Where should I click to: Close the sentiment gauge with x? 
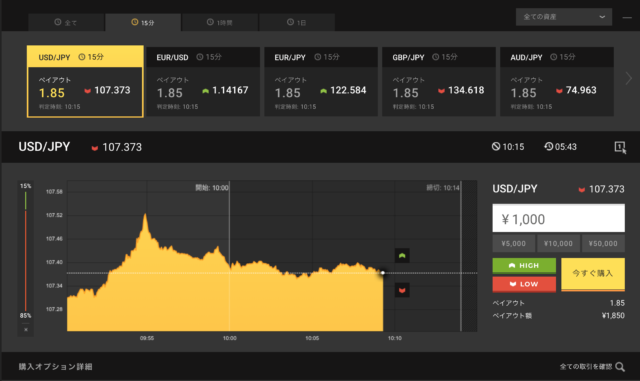click(x=26, y=330)
